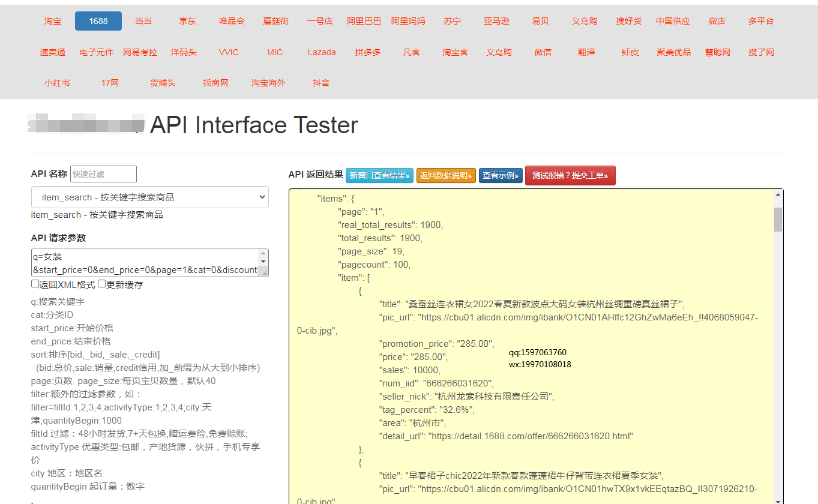Open the 翻译 link
The height and width of the screenshot is (504, 818).
(x=586, y=52)
